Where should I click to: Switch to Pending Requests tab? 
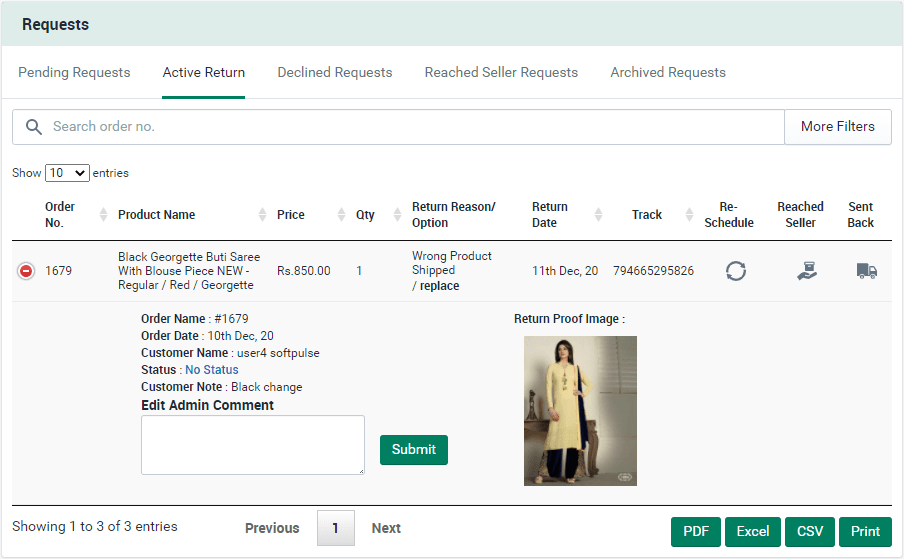point(74,73)
